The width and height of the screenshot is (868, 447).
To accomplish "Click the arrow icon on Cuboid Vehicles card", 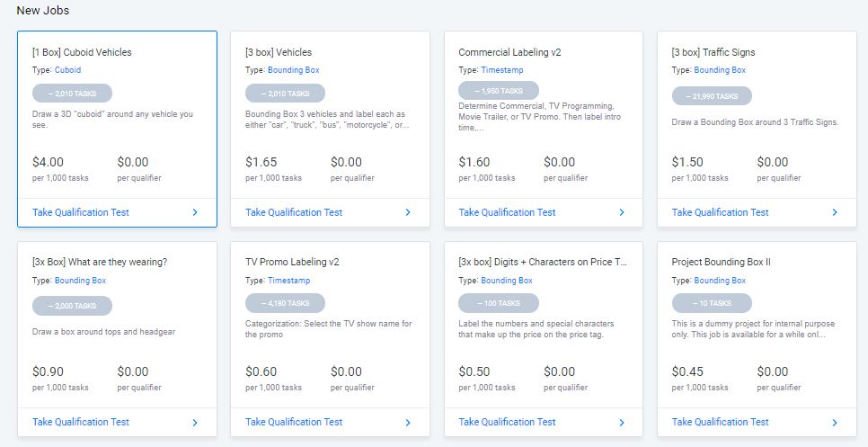I will 194,213.
